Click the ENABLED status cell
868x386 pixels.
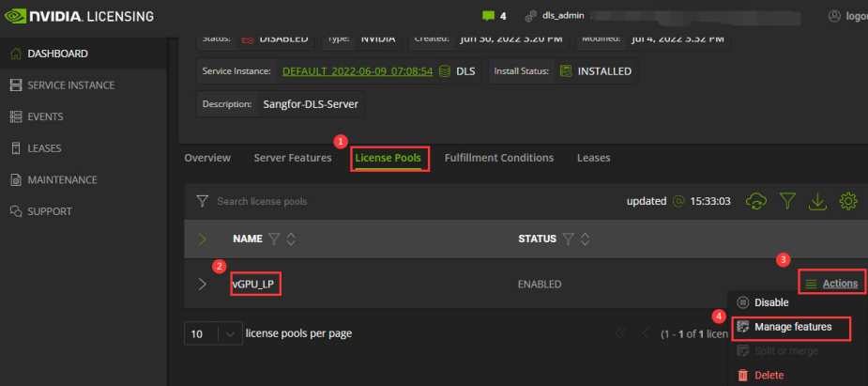540,285
